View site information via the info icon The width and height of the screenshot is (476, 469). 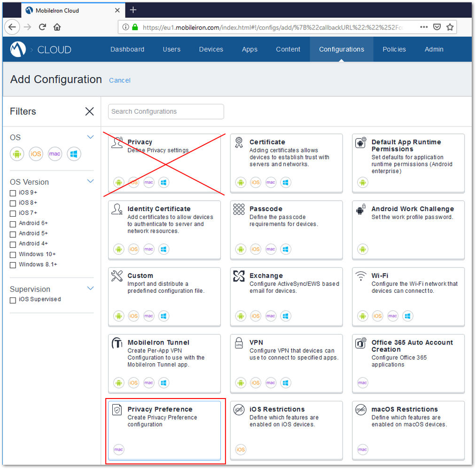(x=125, y=27)
